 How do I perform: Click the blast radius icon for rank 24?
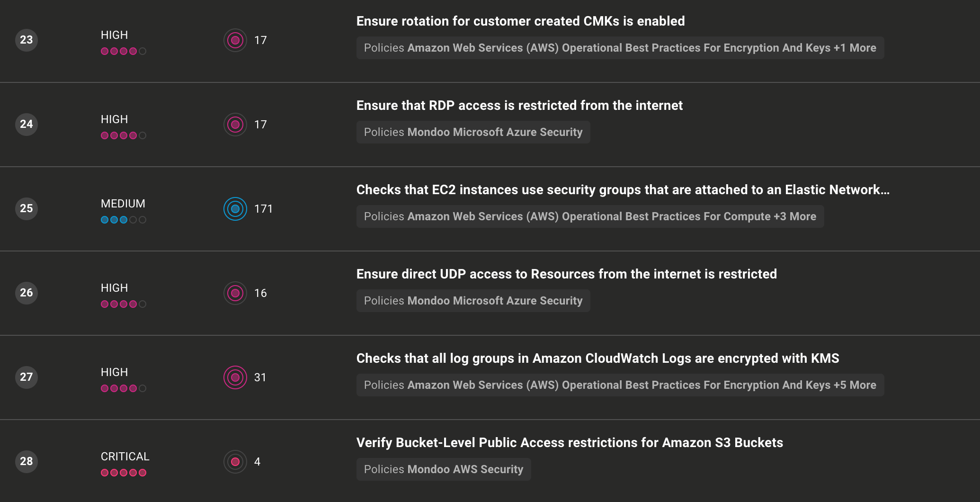pyautogui.click(x=235, y=125)
